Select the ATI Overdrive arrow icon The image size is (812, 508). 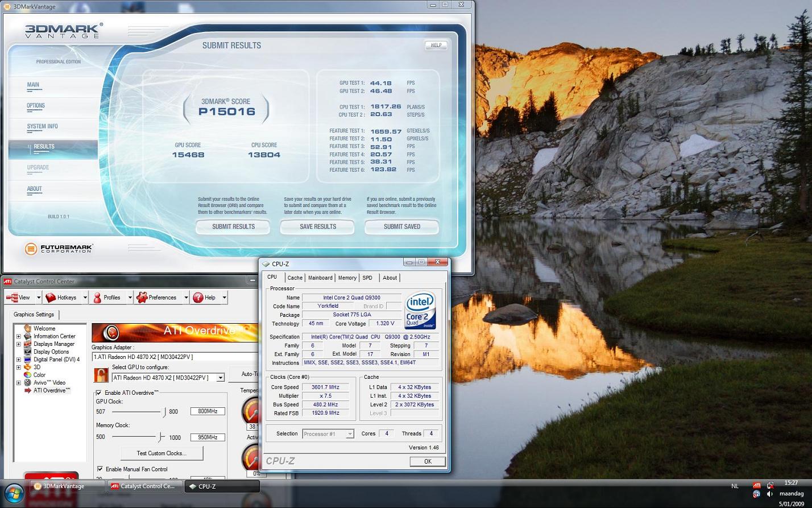click(x=27, y=390)
